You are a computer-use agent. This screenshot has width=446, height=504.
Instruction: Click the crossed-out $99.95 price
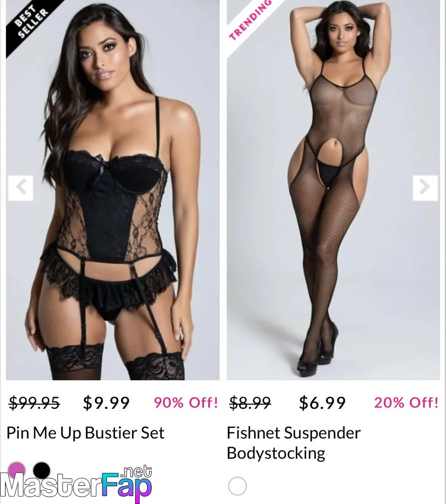(34, 403)
